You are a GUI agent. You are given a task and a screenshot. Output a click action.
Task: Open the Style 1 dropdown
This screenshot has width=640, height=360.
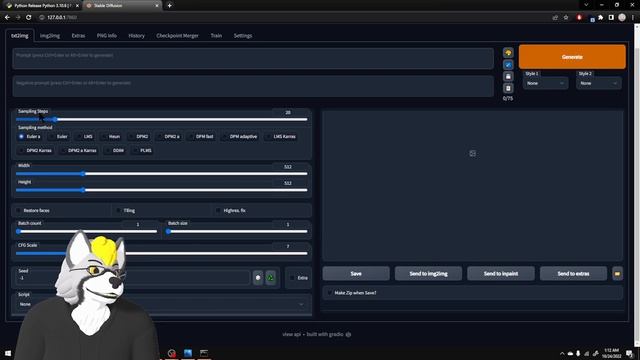point(545,83)
